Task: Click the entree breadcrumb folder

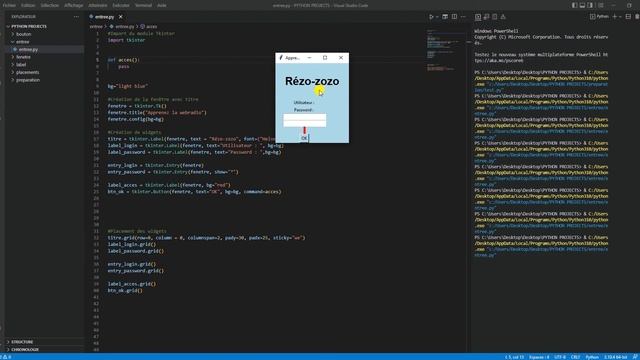Action: pos(96,27)
